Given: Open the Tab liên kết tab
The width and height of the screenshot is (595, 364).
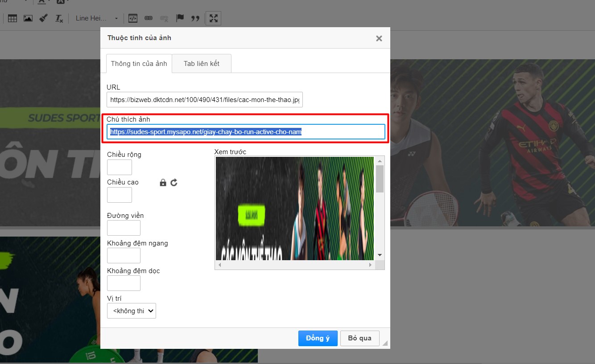Looking at the screenshot, I should point(202,64).
